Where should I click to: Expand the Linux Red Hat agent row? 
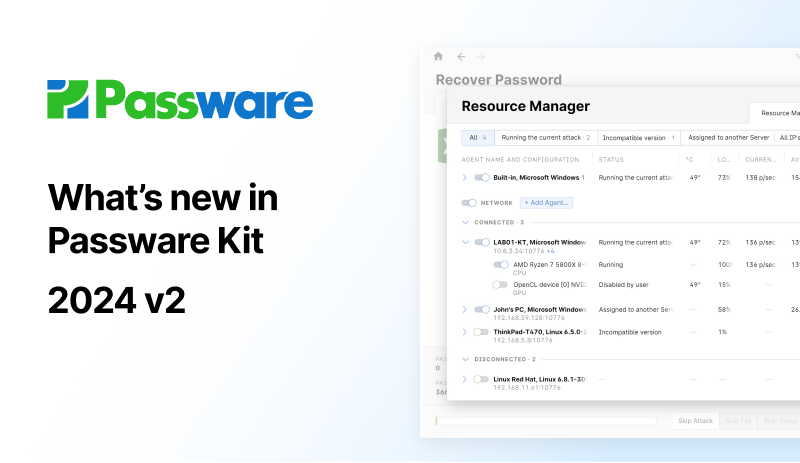click(464, 379)
